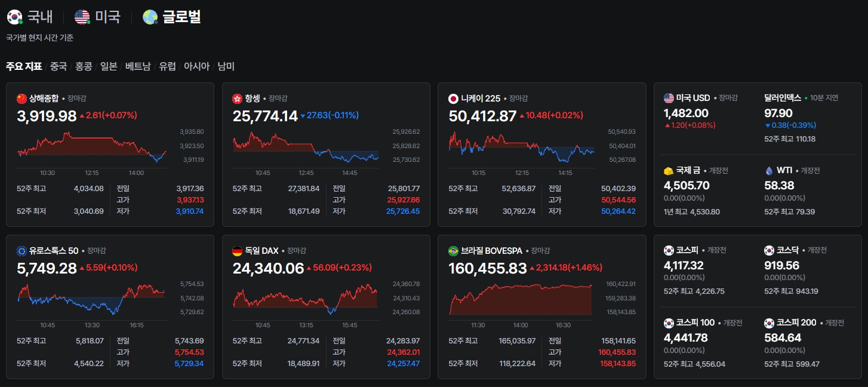
Task: Open the 남미 category
Action: (226, 66)
